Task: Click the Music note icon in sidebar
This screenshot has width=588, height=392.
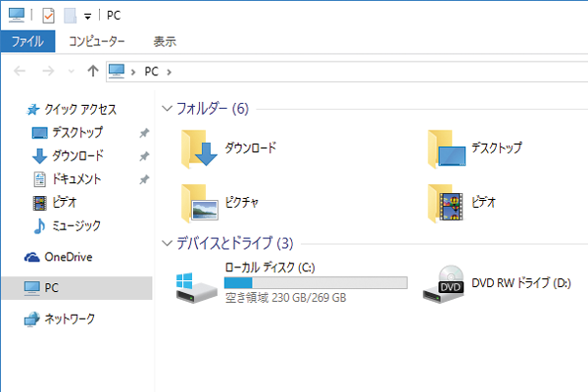Action: [39, 226]
